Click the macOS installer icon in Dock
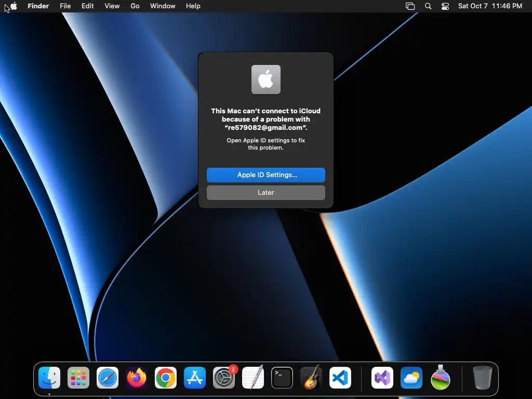Image resolution: width=532 pixels, height=399 pixels. click(x=441, y=377)
